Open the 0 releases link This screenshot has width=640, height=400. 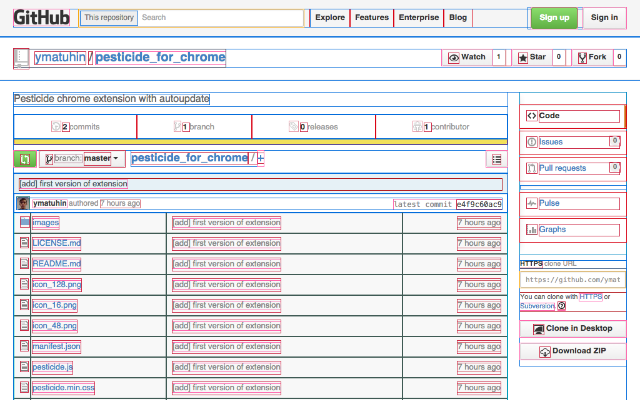click(x=313, y=127)
